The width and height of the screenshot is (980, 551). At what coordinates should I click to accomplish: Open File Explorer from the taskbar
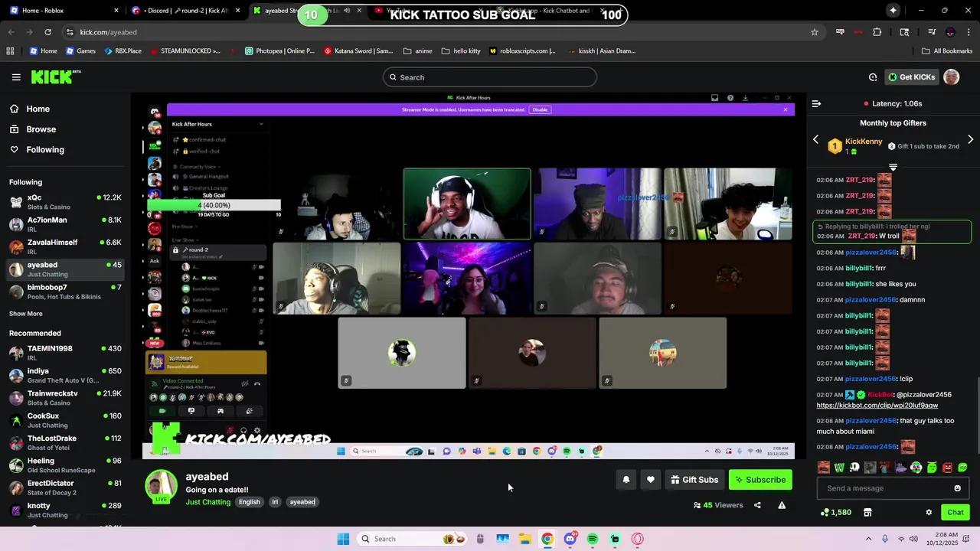[524, 539]
